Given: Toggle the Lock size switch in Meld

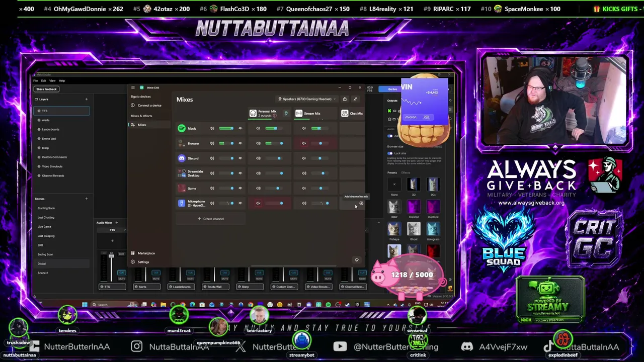Looking at the screenshot, I should [390, 153].
